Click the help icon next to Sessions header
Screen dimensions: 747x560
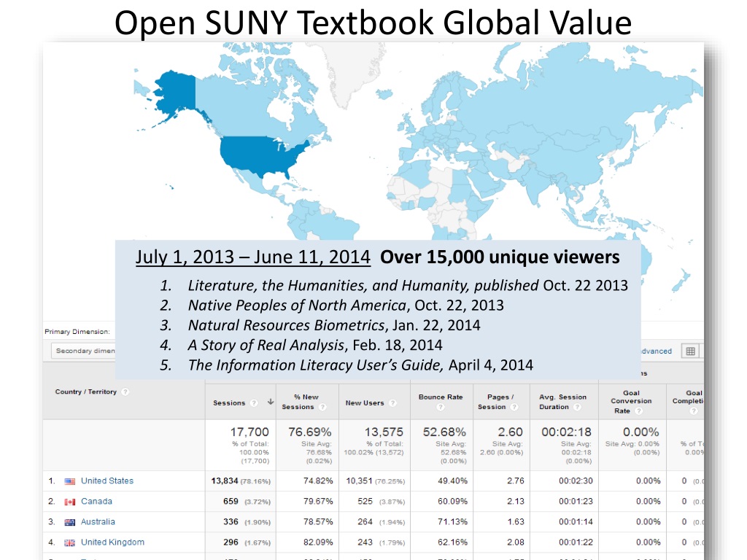point(255,402)
